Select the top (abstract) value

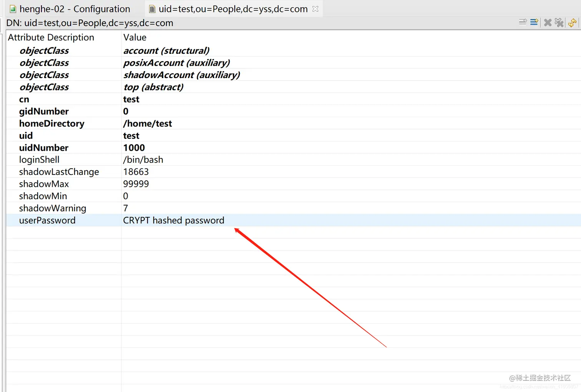coord(153,87)
